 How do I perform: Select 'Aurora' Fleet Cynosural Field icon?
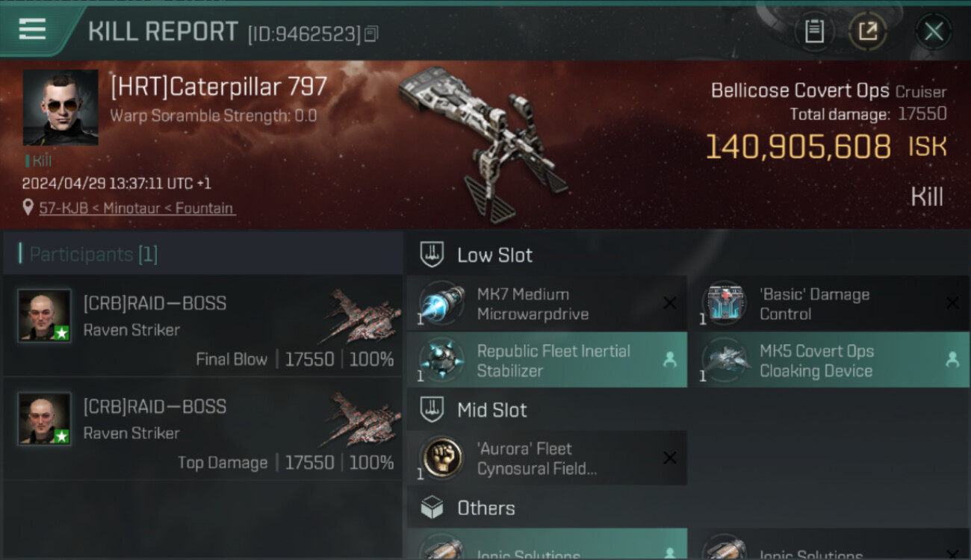442,457
